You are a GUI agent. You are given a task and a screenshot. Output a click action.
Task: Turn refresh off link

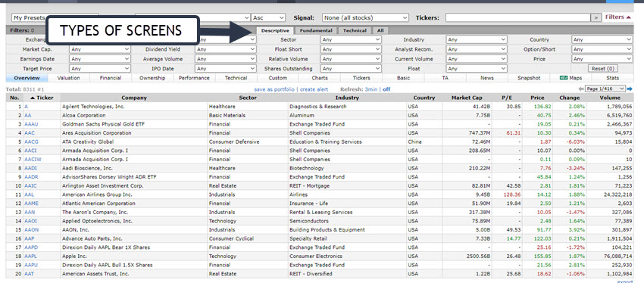(x=386, y=89)
